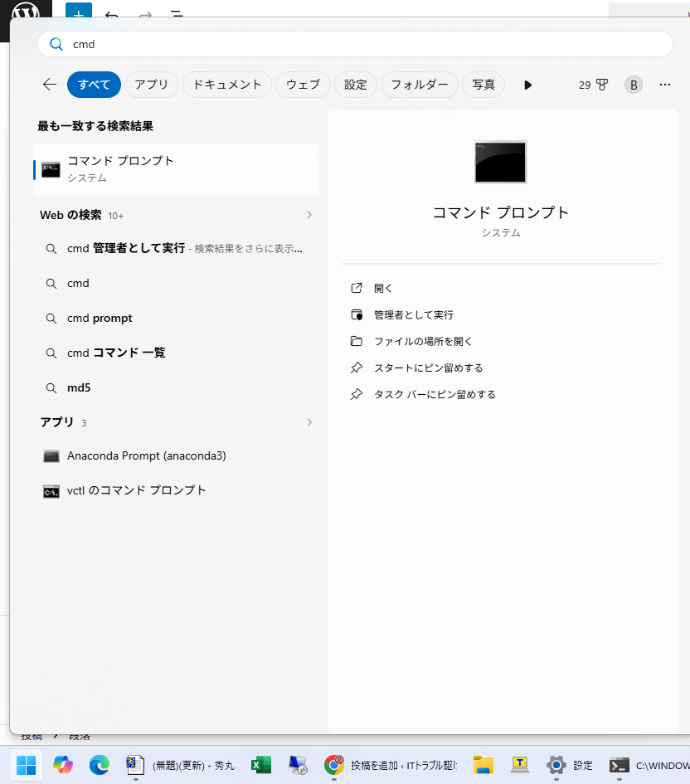Viewport: 690px width, 784px height.
Task: Expand the アプリ section chevron
Action: pyautogui.click(x=309, y=422)
